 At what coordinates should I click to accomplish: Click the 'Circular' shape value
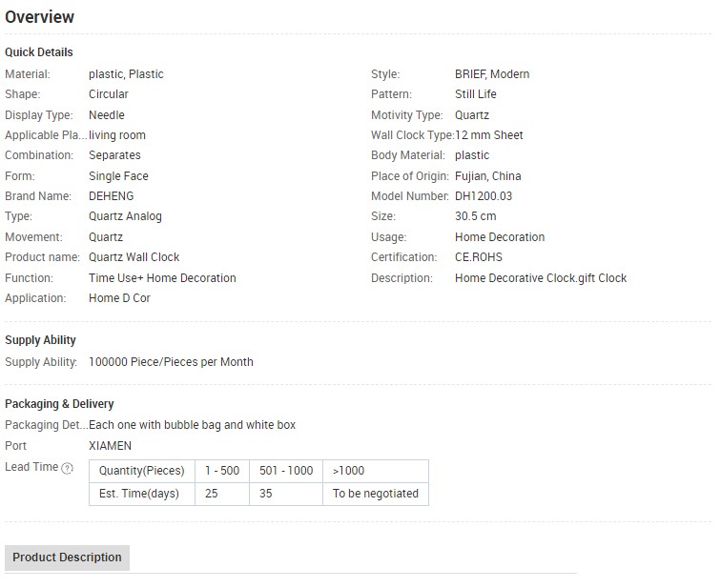tap(109, 94)
